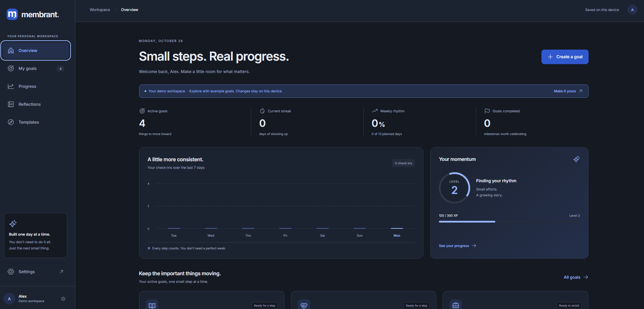This screenshot has width=644, height=309.
Task: Create a new goal
Action: [x=565, y=57]
